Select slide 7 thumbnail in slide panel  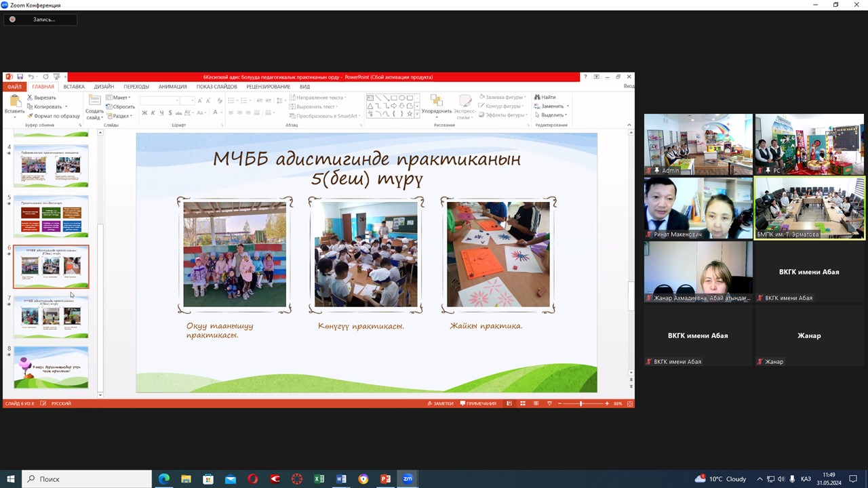[51, 317]
